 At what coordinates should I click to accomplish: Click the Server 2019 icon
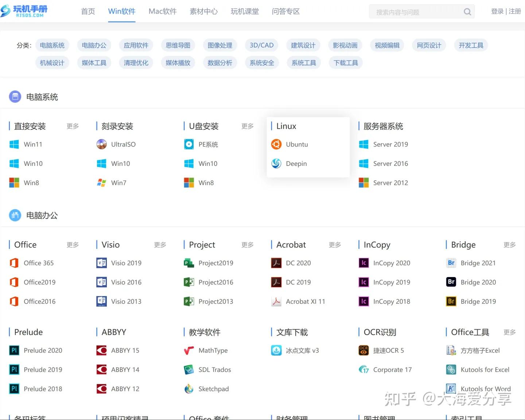[x=363, y=144]
